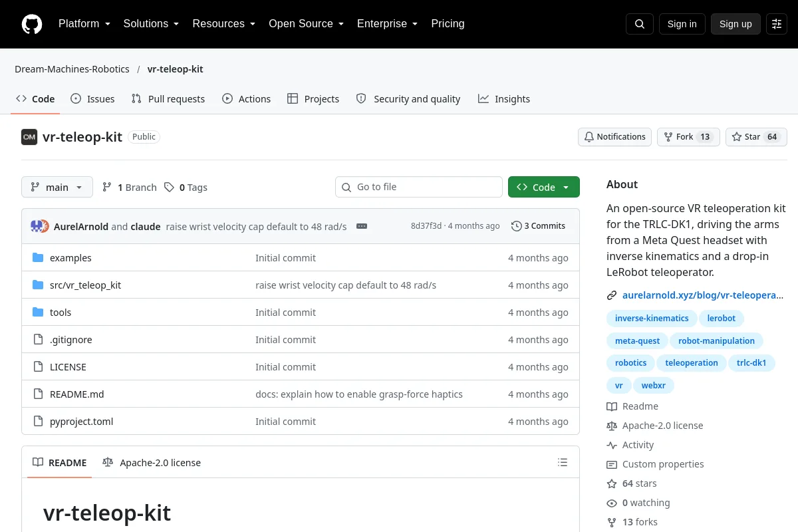Click the pyproject.toml file icon
Screen dimensions: 798x532
pos(38,421)
